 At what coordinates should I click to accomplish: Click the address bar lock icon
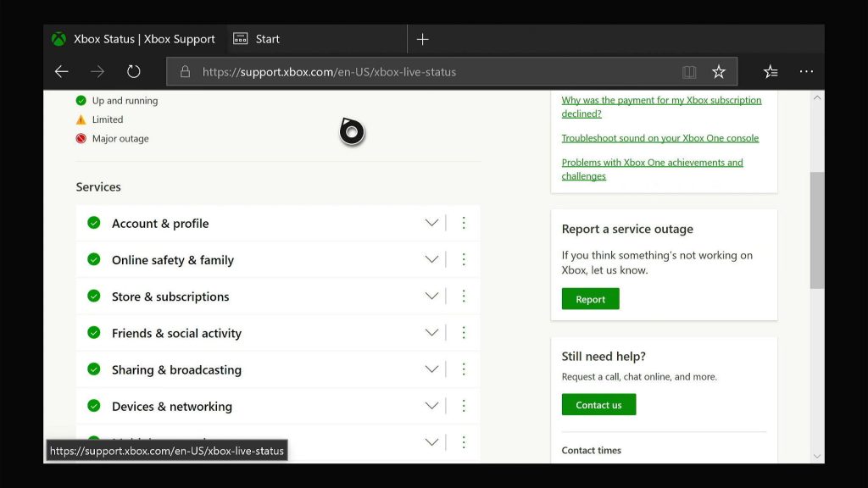coord(185,71)
